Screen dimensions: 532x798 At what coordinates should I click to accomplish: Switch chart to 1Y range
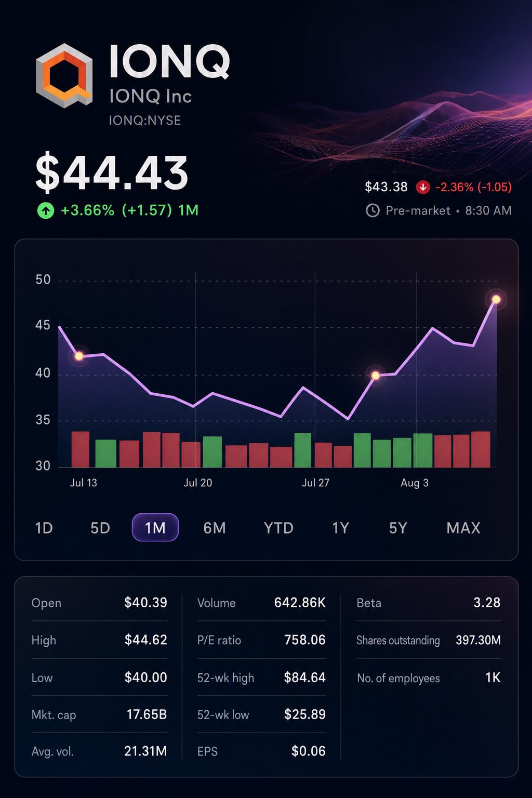point(340,528)
